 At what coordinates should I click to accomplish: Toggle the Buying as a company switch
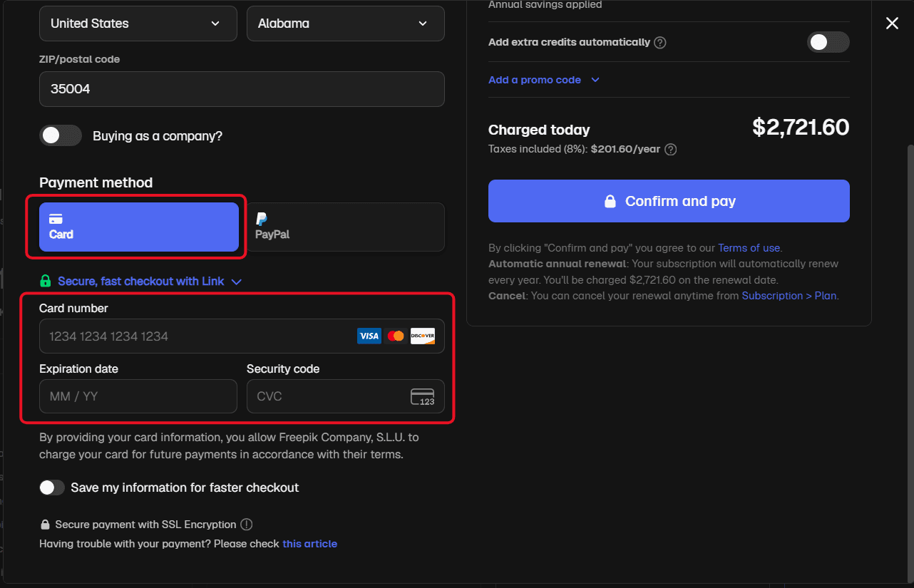[61, 135]
